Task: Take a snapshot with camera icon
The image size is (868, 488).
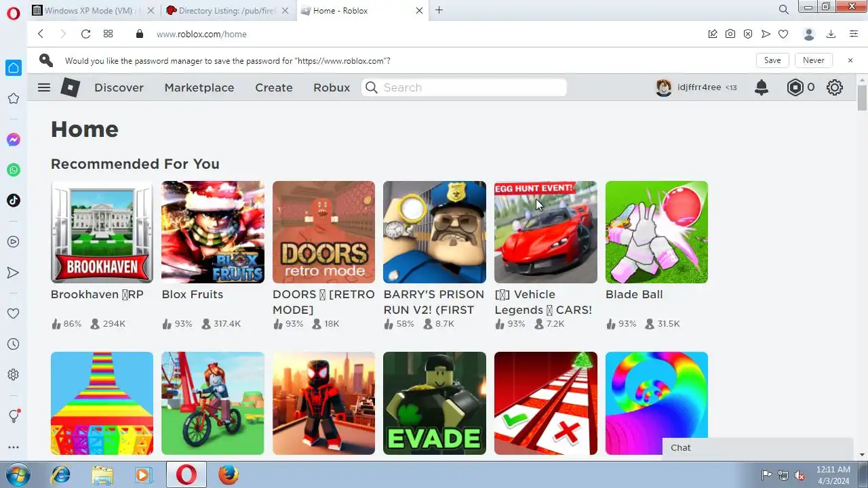Action: 730,34
